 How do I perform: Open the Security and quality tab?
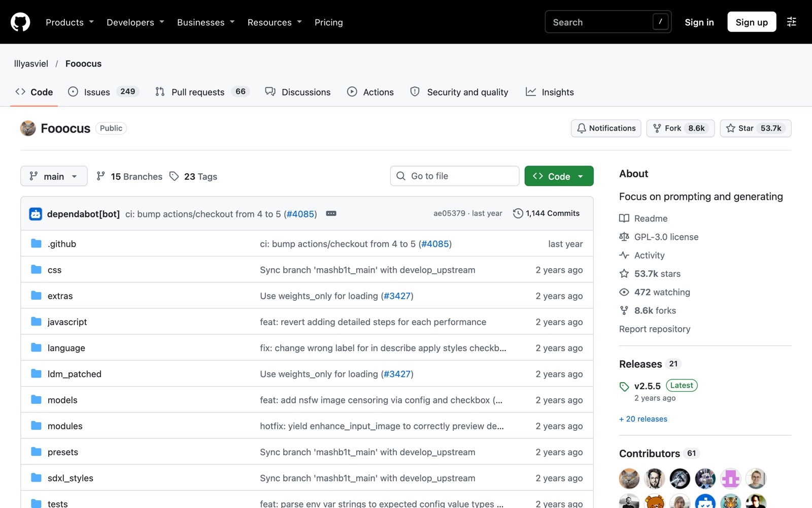click(x=459, y=92)
